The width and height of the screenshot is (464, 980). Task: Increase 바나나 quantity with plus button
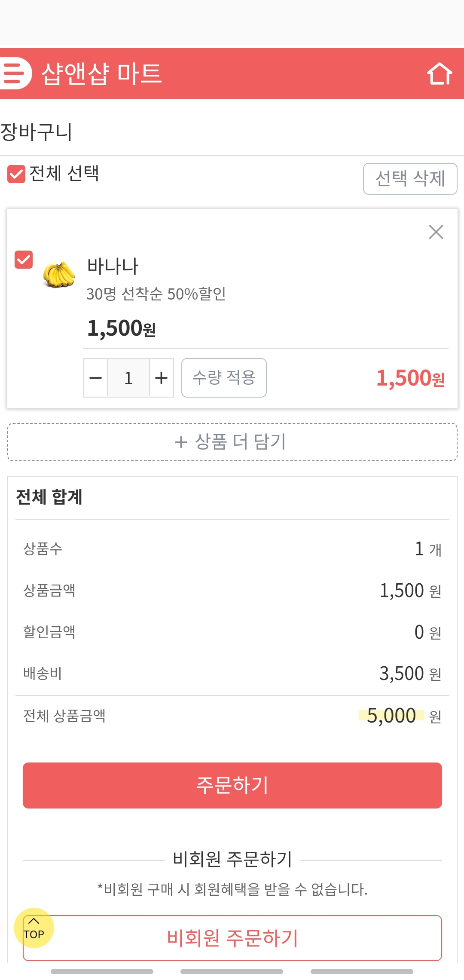pos(161,378)
